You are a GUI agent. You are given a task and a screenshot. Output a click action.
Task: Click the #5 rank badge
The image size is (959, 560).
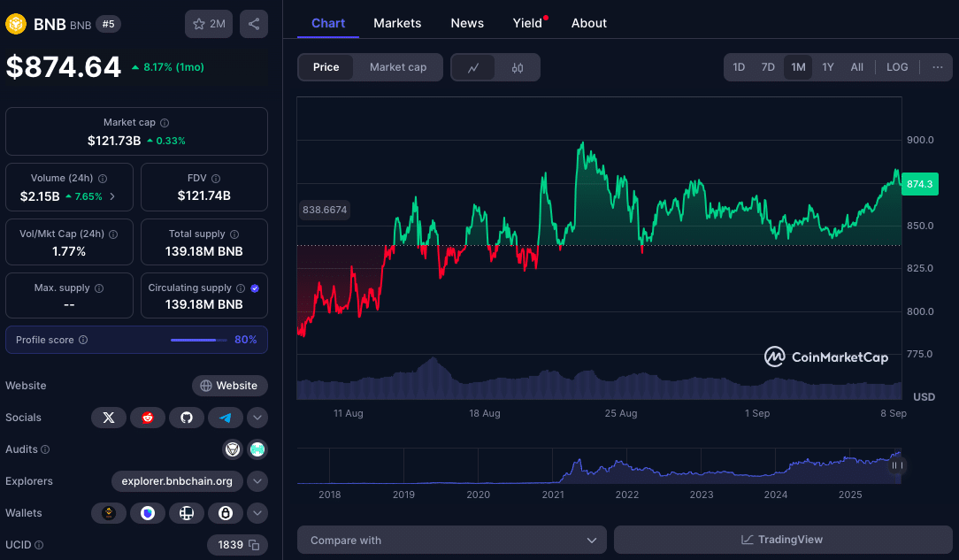[x=108, y=25]
